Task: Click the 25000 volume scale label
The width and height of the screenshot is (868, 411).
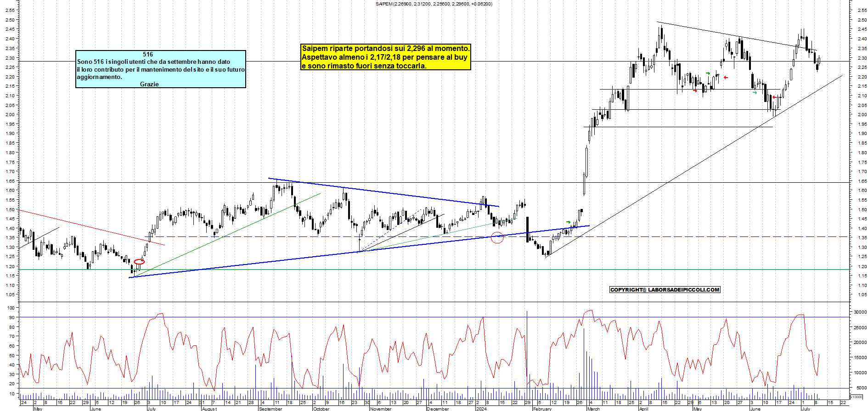Action: [x=860, y=327]
